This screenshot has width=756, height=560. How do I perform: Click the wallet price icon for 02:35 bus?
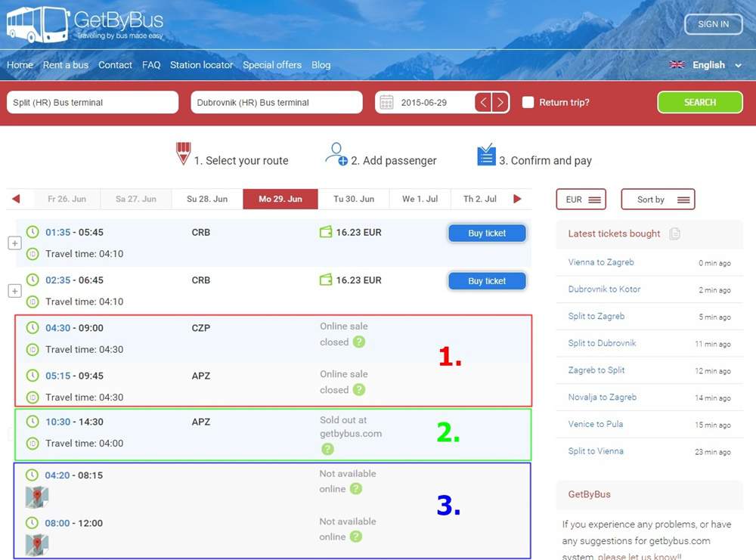pyautogui.click(x=326, y=280)
